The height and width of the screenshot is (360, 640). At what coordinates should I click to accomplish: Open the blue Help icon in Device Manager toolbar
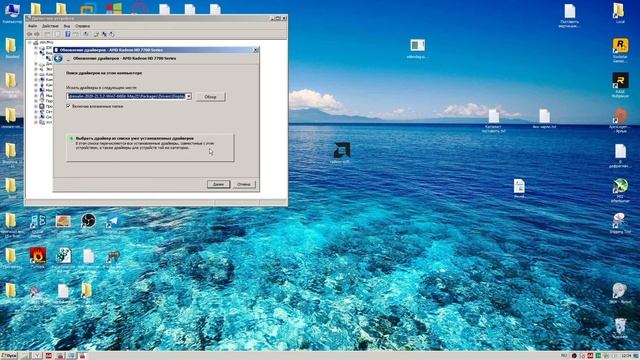point(68,34)
